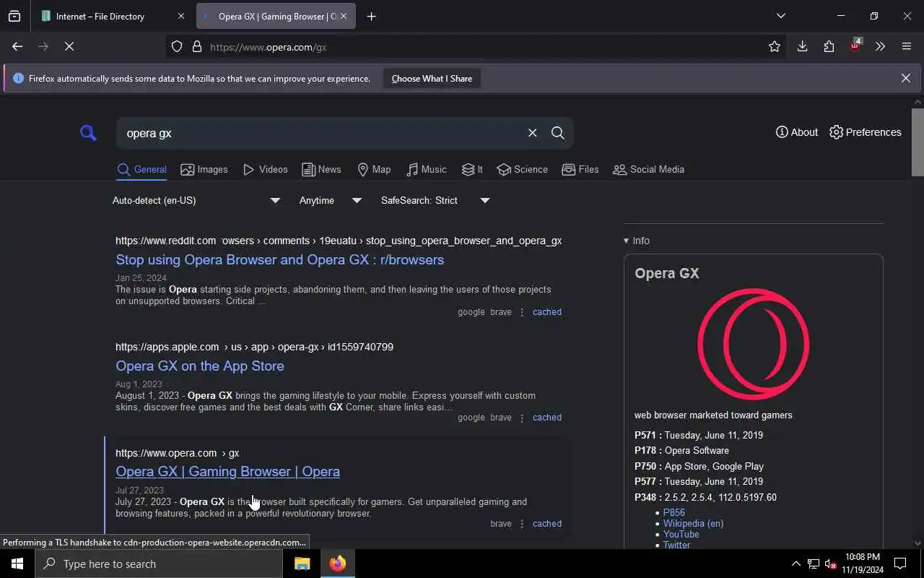Open the Extensions puzzle icon
Screen dimensions: 924x578
[x=829, y=47]
